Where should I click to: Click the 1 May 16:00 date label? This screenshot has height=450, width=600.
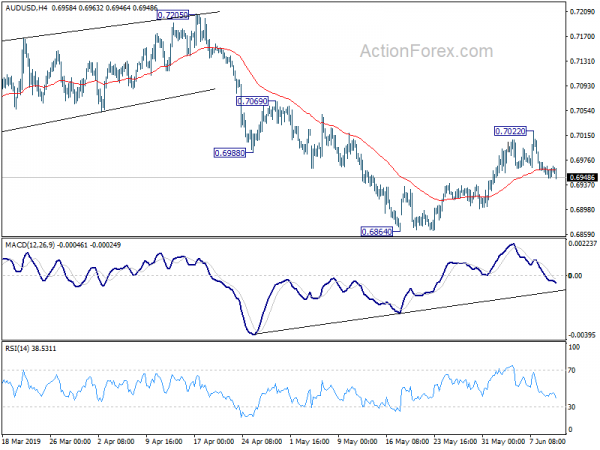coord(309,441)
